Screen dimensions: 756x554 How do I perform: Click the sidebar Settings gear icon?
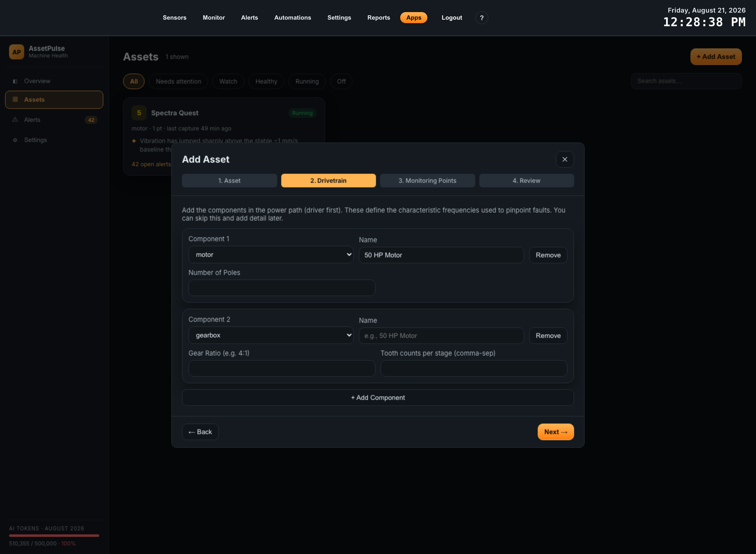coord(15,140)
